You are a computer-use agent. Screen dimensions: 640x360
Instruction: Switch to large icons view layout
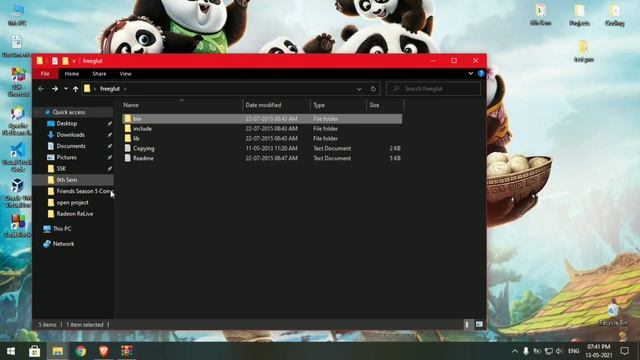pos(479,324)
